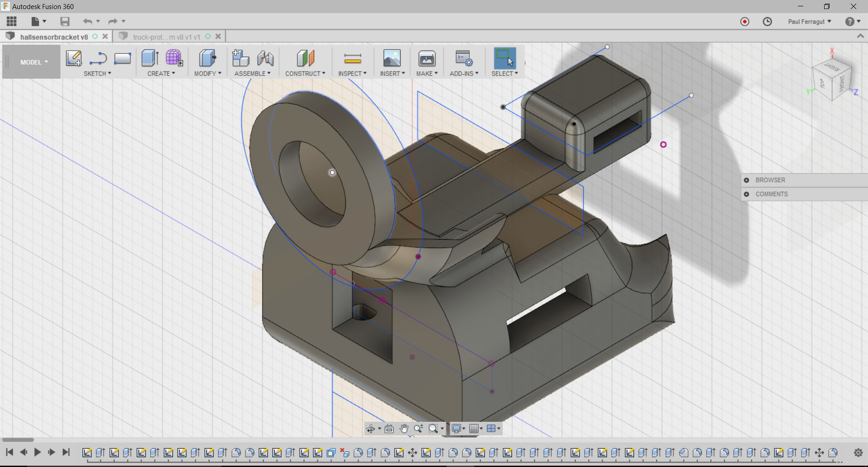Play the design timeline
The width and height of the screenshot is (868, 467).
point(38,452)
